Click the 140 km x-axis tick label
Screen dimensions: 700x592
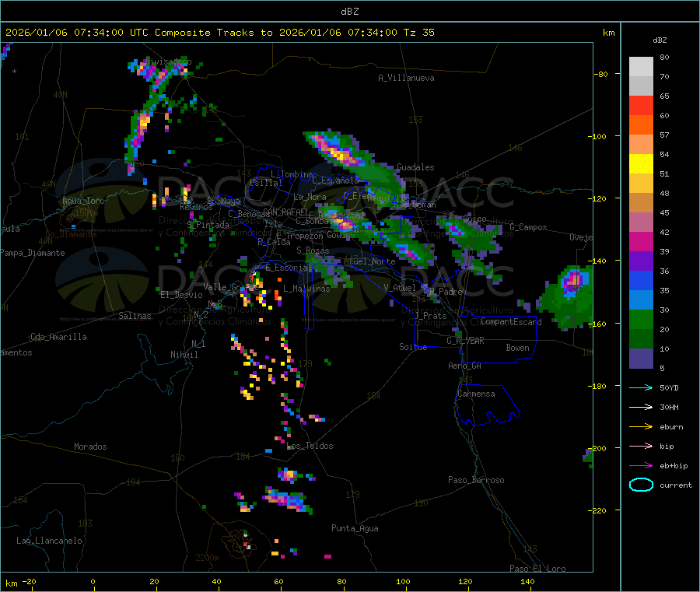coord(527,581)
